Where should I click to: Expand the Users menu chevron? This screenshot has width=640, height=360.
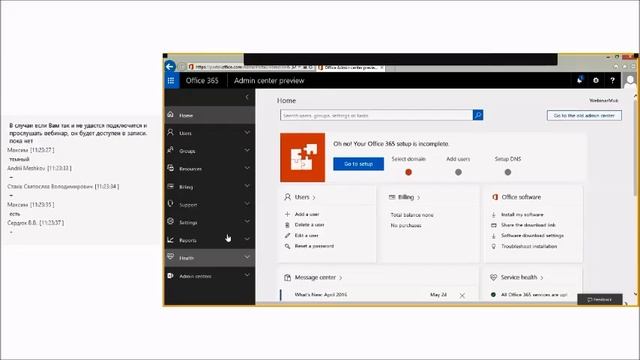pos(247,132)
